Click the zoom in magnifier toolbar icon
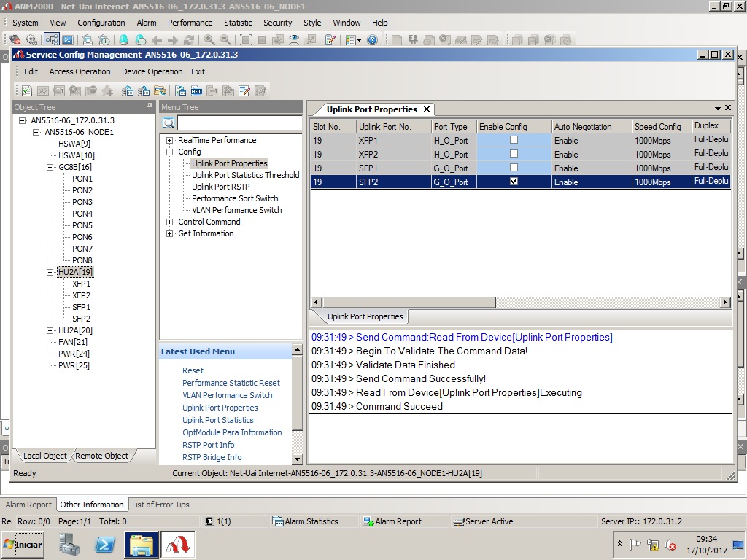 209,40
